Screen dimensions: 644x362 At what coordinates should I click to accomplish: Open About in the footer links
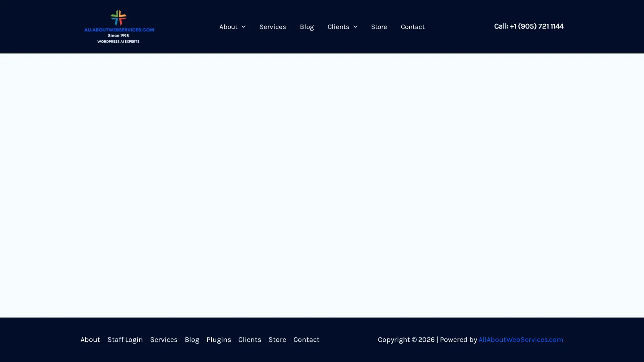(x=90, y=339)
